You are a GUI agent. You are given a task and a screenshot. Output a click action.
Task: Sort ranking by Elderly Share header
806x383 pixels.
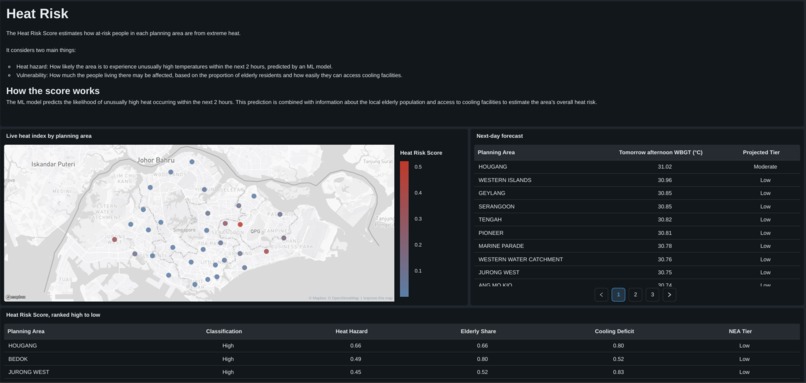tap(478, 332)
